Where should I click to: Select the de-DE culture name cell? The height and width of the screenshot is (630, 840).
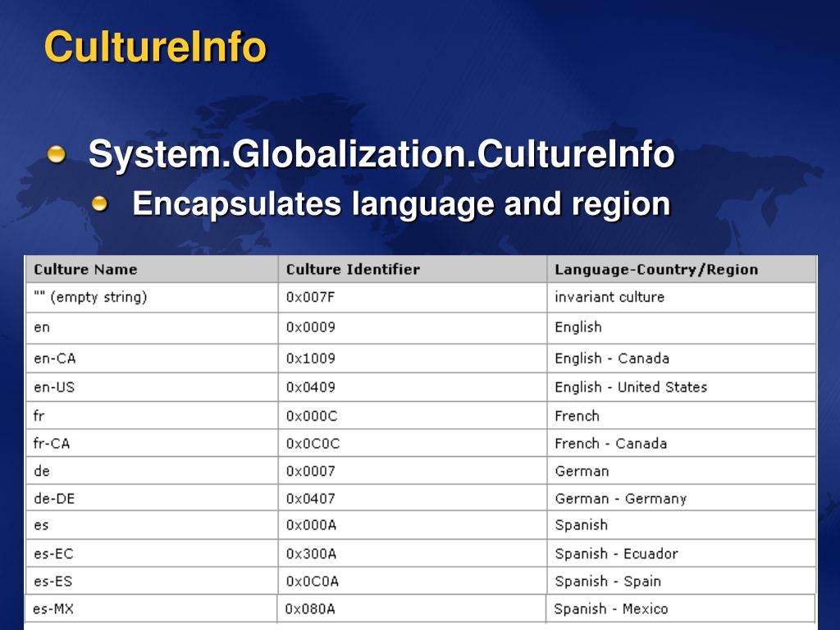pyautogui.click(x=152, y=498)
